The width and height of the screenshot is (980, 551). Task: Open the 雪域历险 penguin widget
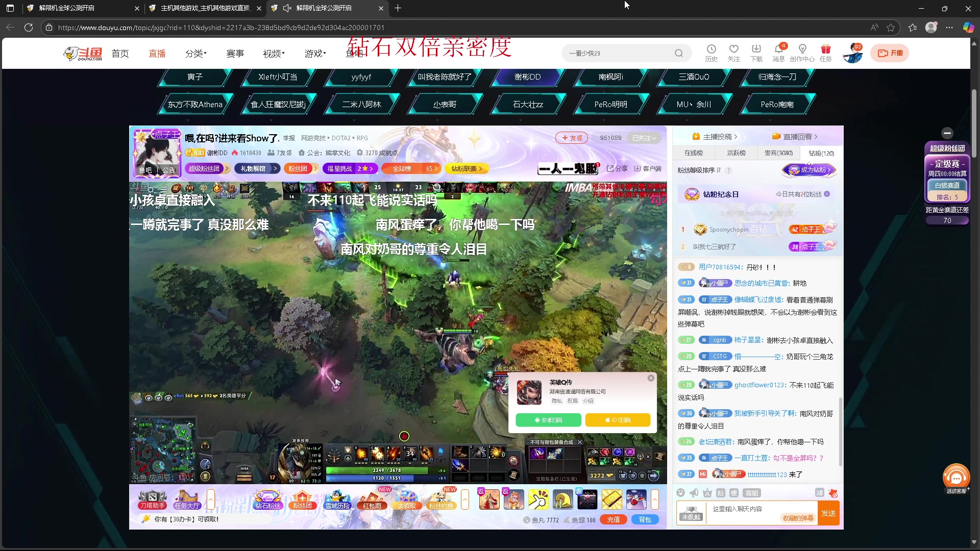point(337,499)
